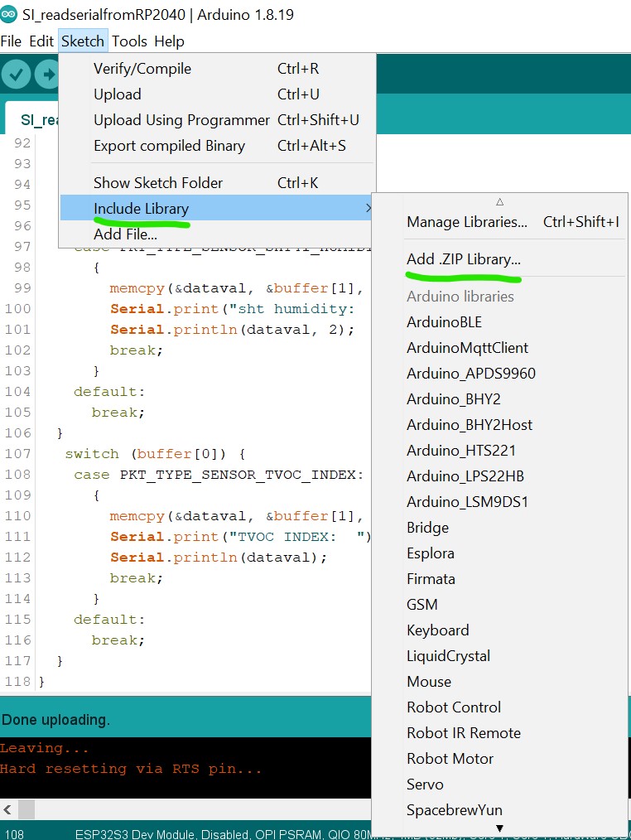Click the 'Leaving...' console line
Image resolution: width=631 pixels, height=840 pixels.
45,748
